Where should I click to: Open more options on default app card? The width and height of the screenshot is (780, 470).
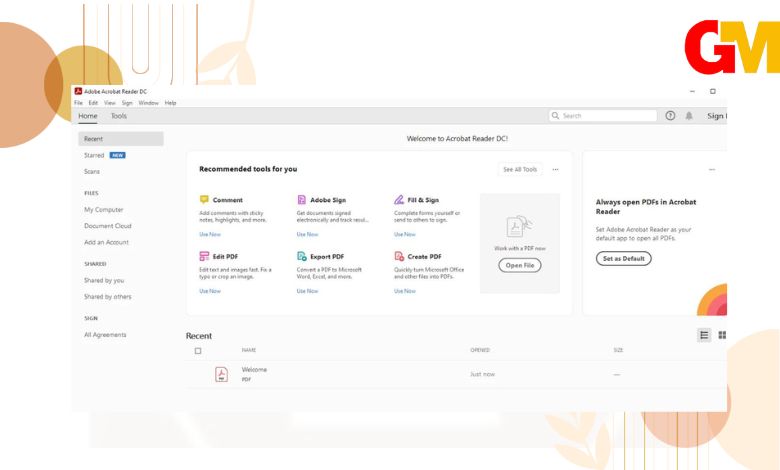point(712,170)
